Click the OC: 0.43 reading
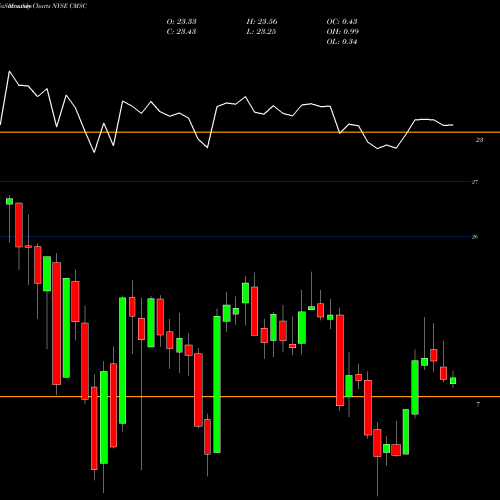This screenshot has height=500, width=500. tap(342, 22)
